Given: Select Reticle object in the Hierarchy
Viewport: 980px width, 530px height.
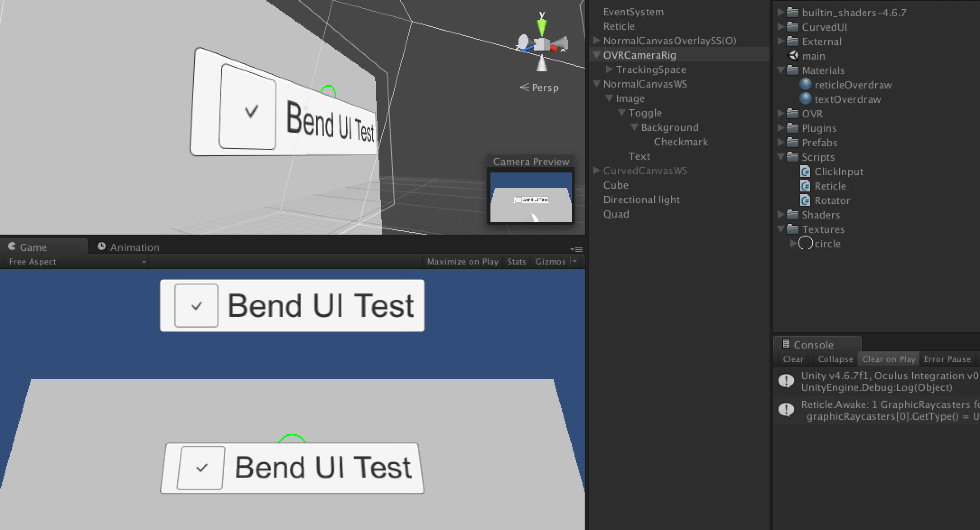Looking at the screenshot, I should point(619,26).
